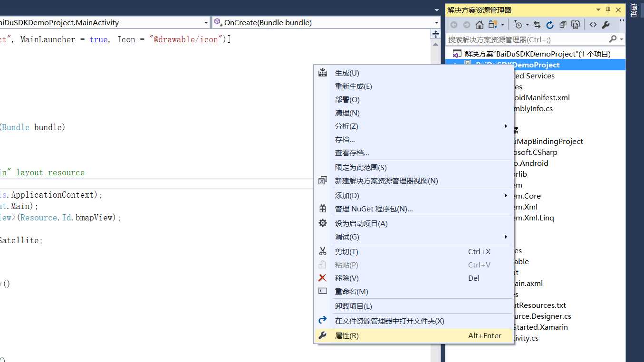Screen dimensions: 644x362
Task: Select the urce.Designer.cs file
Action: tap(542, 316)
